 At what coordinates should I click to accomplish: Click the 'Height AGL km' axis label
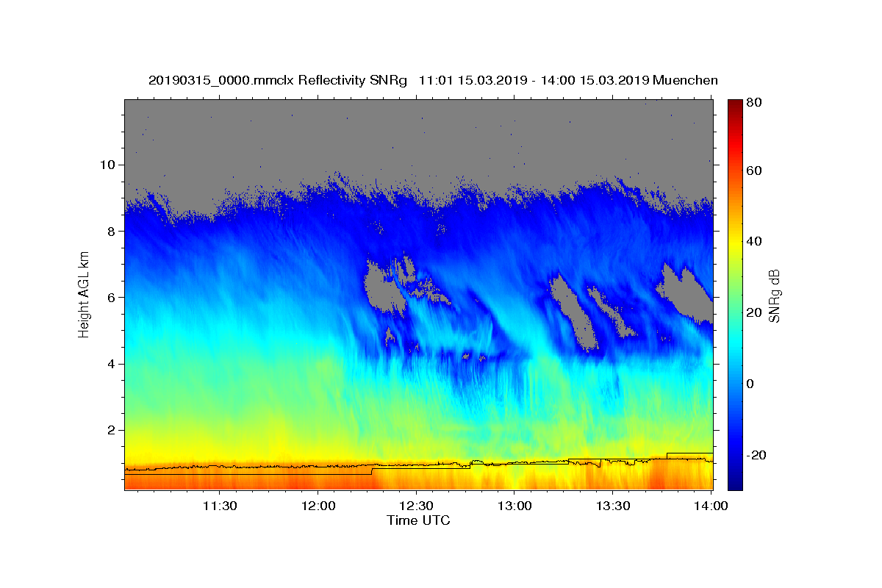click(84, 294)
